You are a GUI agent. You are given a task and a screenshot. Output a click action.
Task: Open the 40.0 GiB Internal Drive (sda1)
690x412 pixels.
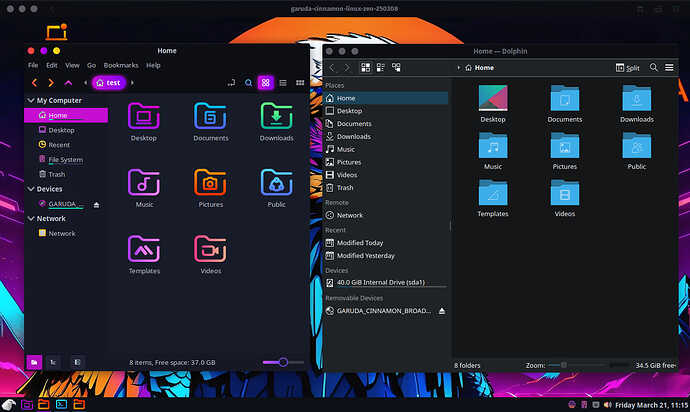(386, 283)
